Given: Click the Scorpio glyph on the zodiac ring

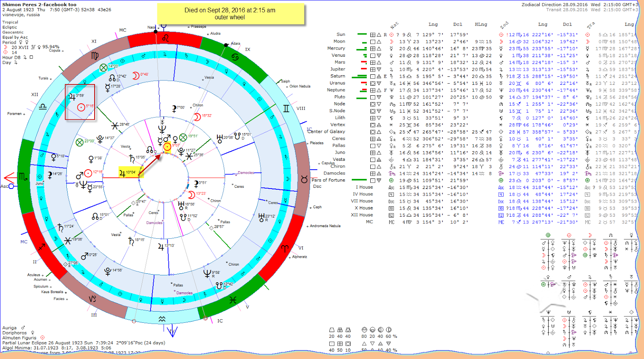Looking at the screenshot, I should pos(23,176).
